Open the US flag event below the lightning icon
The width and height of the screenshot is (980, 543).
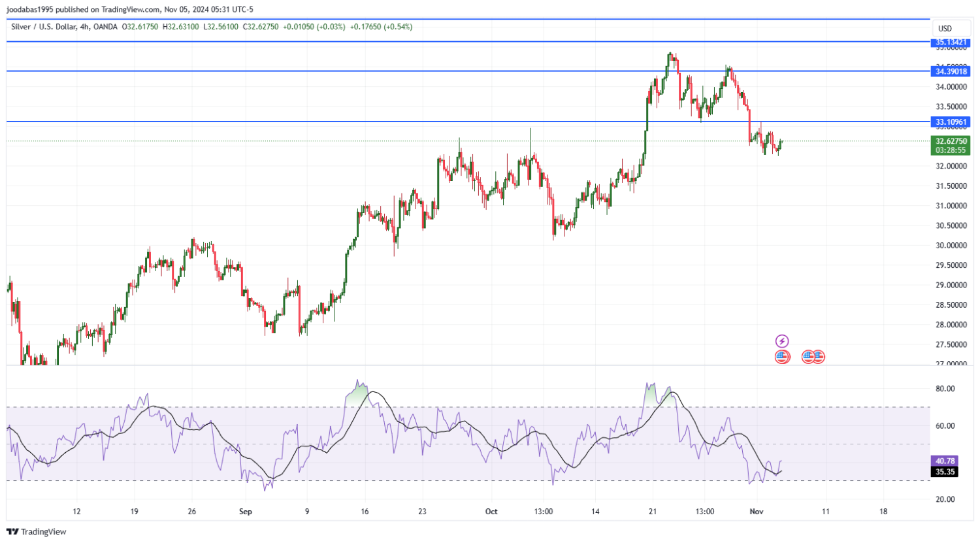782,357
